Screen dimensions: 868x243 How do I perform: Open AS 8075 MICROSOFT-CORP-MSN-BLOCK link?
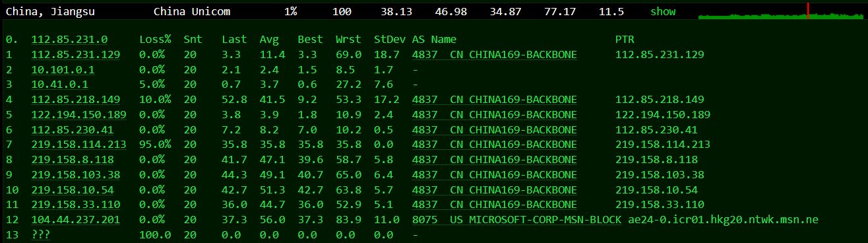[x=516, y=219]
